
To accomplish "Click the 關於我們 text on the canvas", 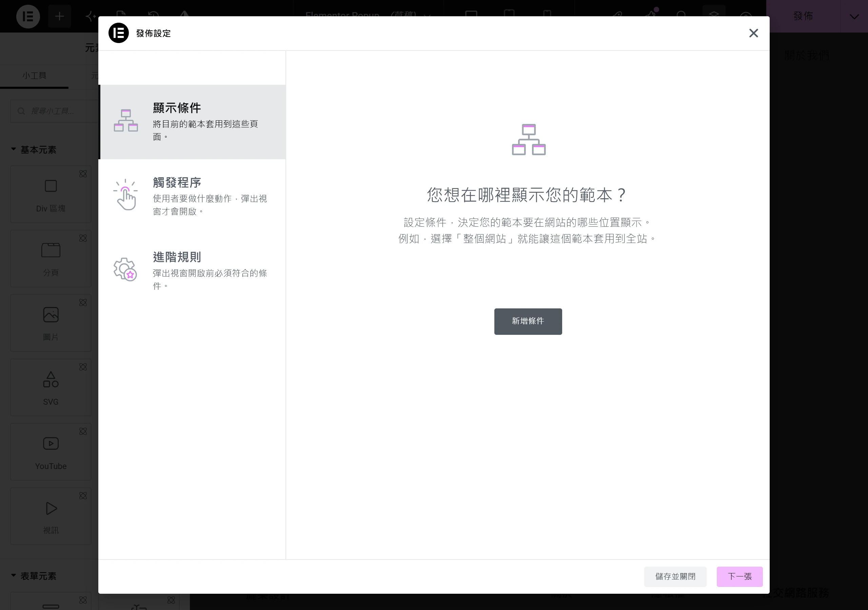I will coord(807,56).
